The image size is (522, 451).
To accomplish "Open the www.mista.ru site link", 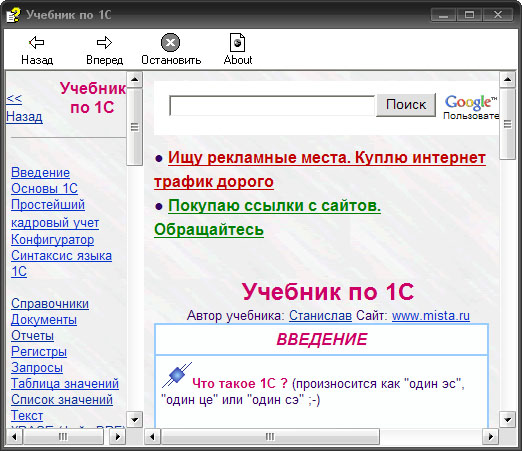I will (x=431, y=315).
